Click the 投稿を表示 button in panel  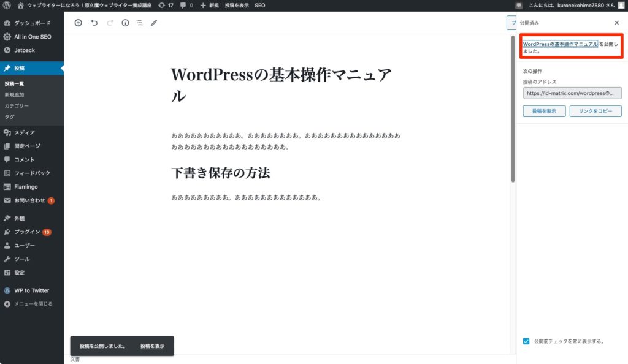click(x=544, y=111)
